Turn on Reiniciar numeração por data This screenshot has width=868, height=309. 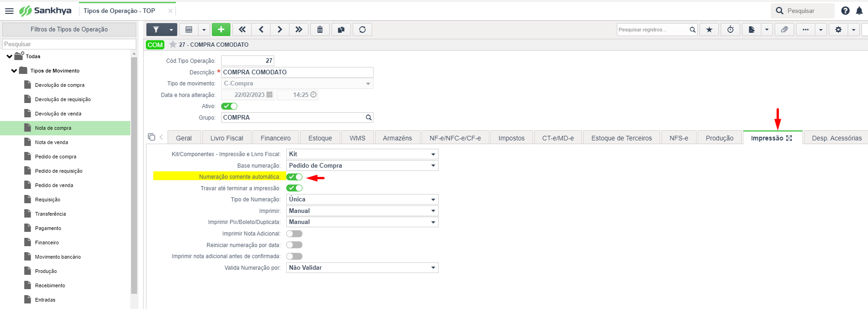[294, 245]
